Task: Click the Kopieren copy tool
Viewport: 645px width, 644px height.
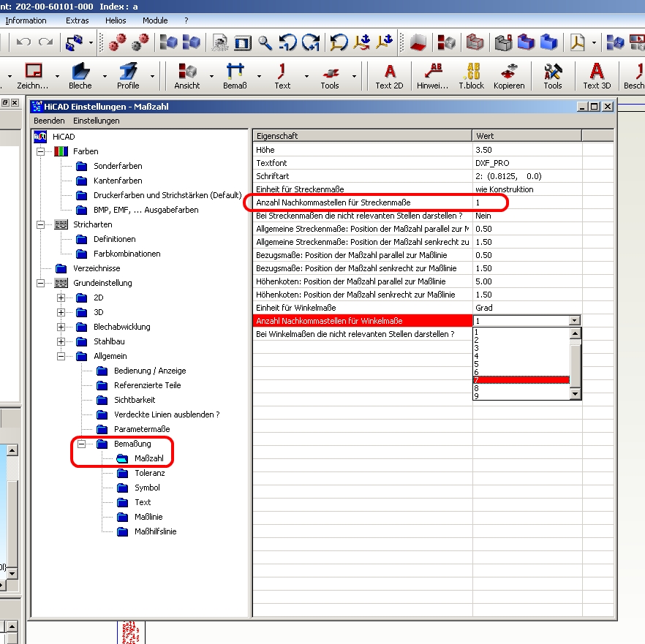Action: [509, 76]
